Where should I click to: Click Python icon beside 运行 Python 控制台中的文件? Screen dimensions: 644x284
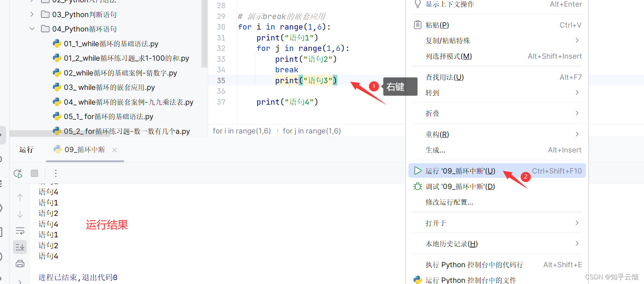[x=418, y=280]
